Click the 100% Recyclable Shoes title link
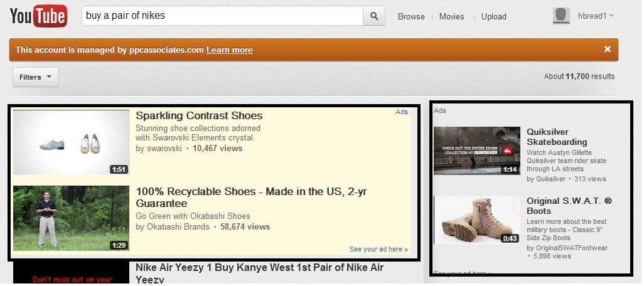 point(251,198)
